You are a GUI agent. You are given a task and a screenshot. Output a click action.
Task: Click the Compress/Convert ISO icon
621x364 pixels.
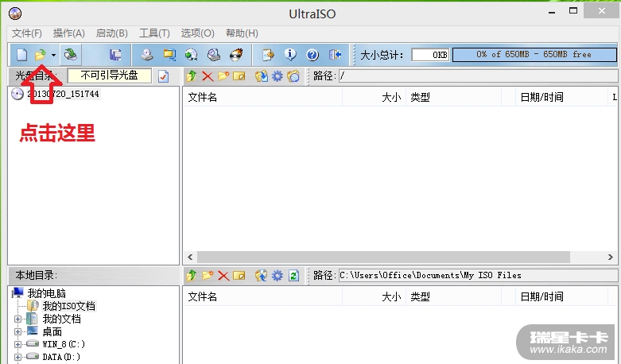click(x=169, y=55)
